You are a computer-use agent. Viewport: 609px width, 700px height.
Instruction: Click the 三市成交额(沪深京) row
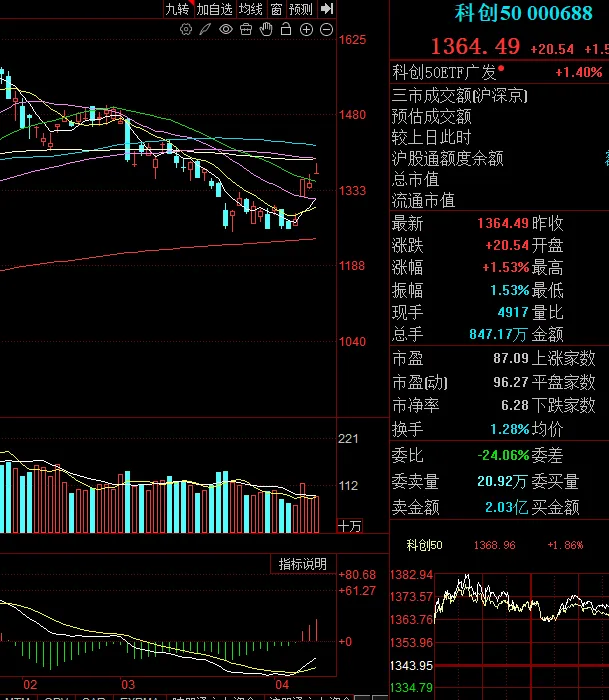(x=459, y=96)
